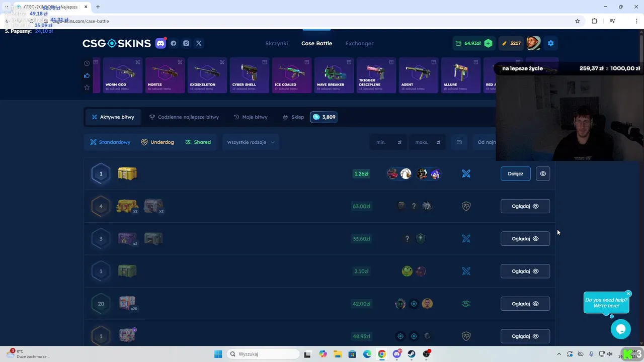Image resolution: width=644 pixels, height=362 pixels.
Task: Open Chrome from the taskbar
Action: (382, 354)
